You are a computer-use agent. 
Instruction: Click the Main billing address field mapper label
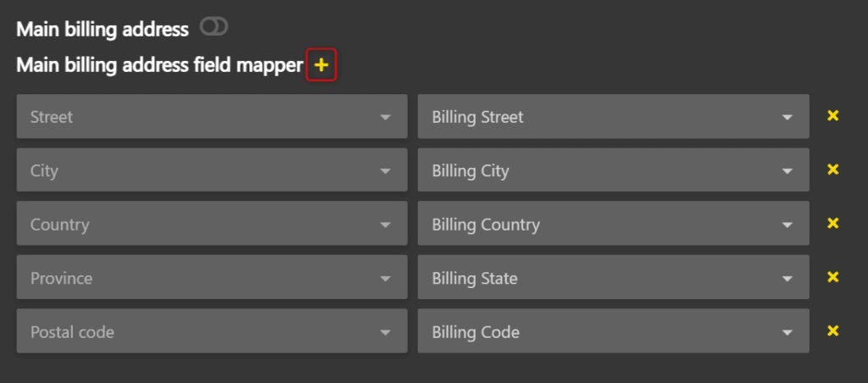pos(159,65)
